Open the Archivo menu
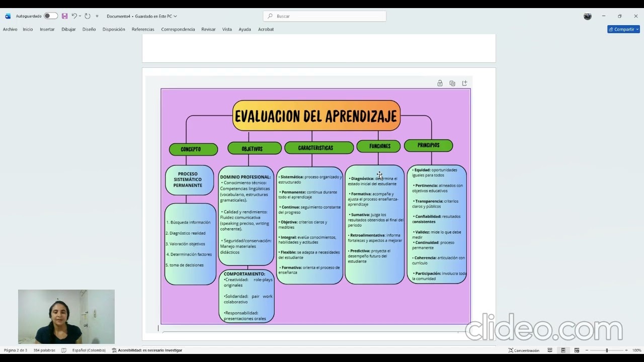Image resolution: width=644 pixels, height=362 pixels. (x=10, y=29)
